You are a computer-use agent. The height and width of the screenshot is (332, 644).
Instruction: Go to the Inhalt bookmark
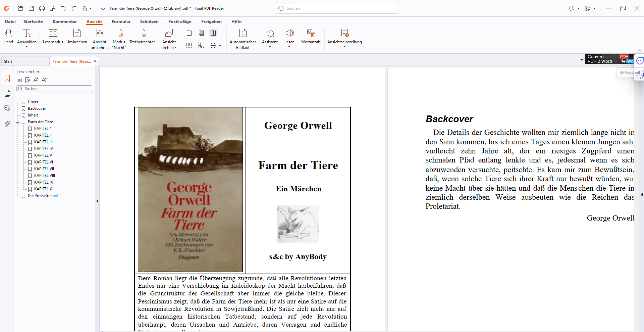click(x=33, y=115)
